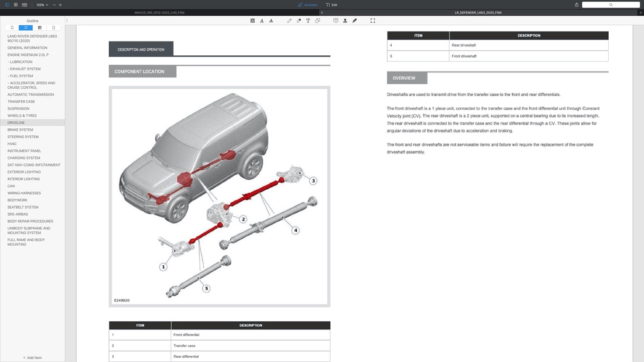Image resolution: width=644 pixels, height=362 pixels.
Task: Add a note comment annotation
Action: 335,21
